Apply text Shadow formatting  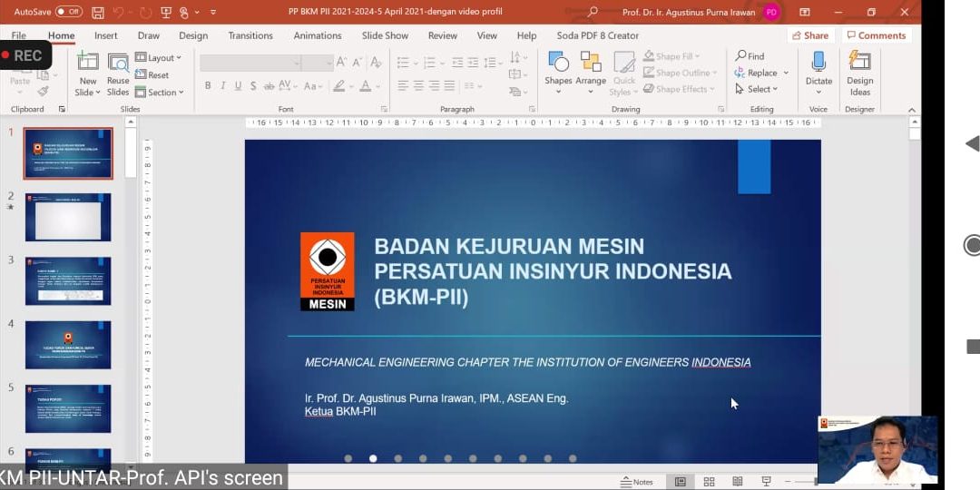click(253, 85)
